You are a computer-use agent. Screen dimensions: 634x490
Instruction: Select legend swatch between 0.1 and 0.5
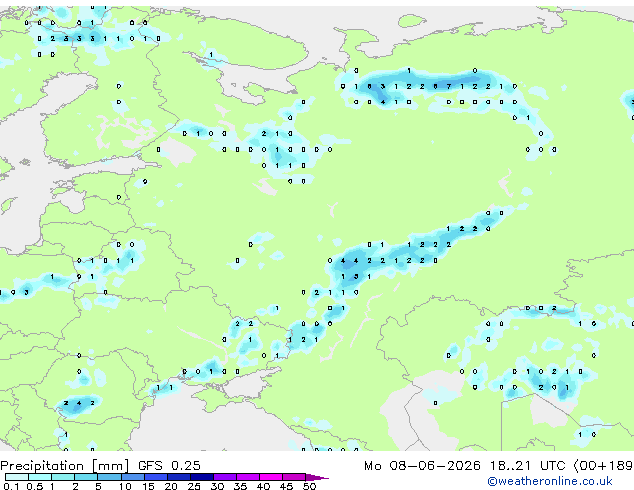pyautogui.click(x=17, y=477)
